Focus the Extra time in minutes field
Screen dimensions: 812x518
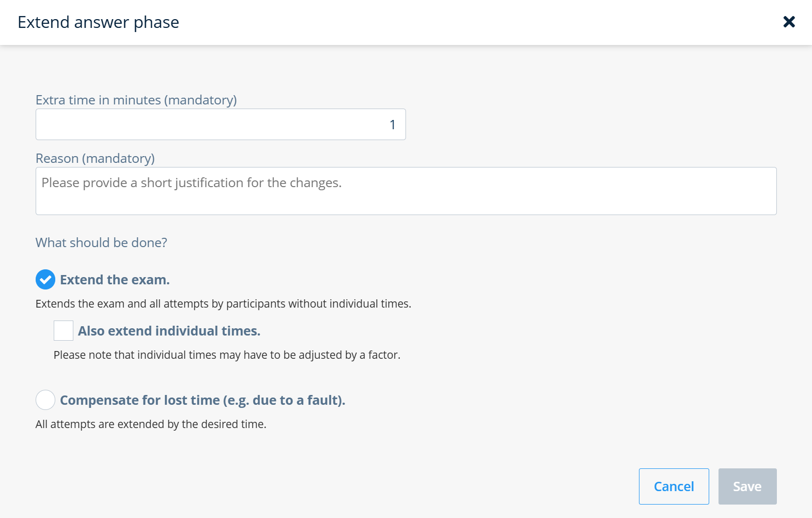click(221, 125)
